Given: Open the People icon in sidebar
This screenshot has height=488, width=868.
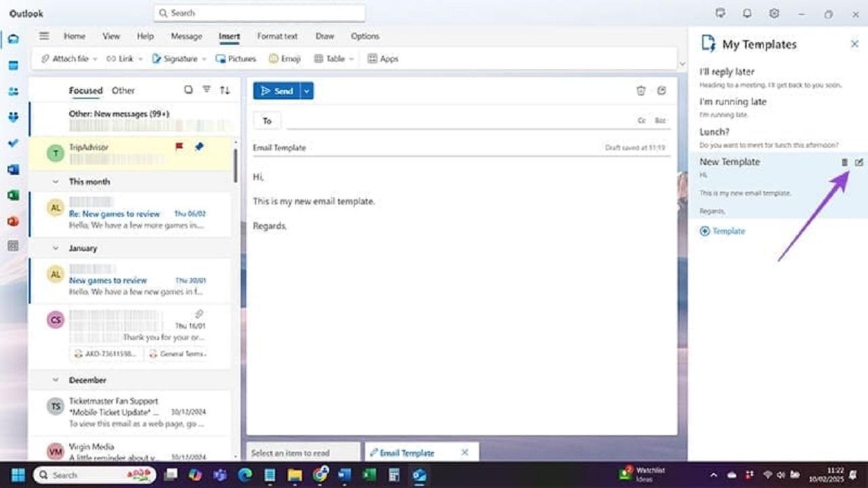Looking at the screenshot, I should point(13,91).
